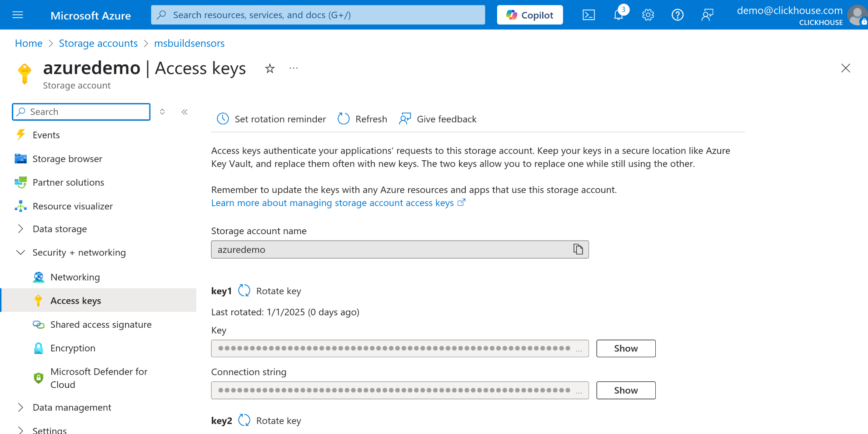Copy the storage account name
This screenshot has height=434, width=868.
578,249
